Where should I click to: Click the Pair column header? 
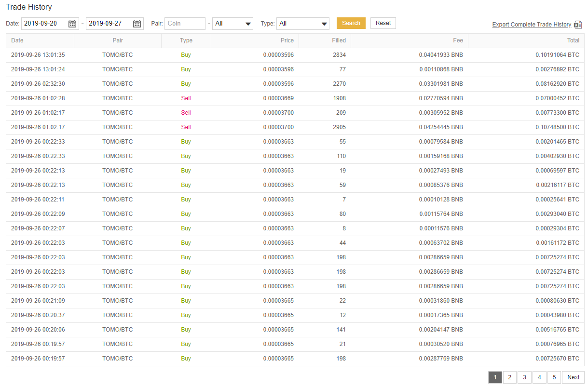[x=118, y=40]
